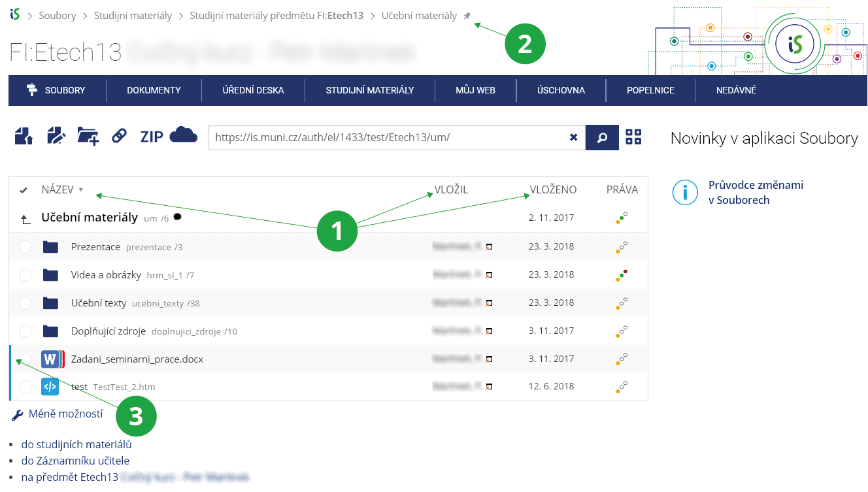
Task: Pin the page using breadcrumb pin icon
Action: click(467, 16)
